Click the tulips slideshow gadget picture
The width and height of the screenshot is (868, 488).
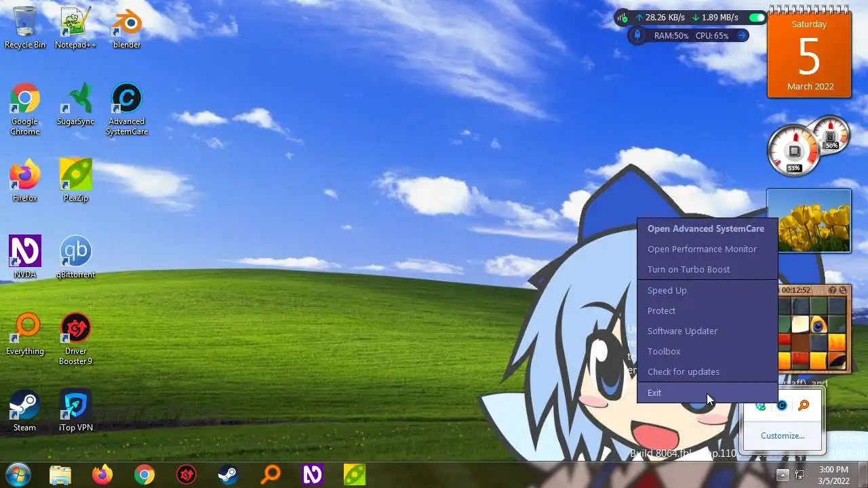[x=808, y=221]
